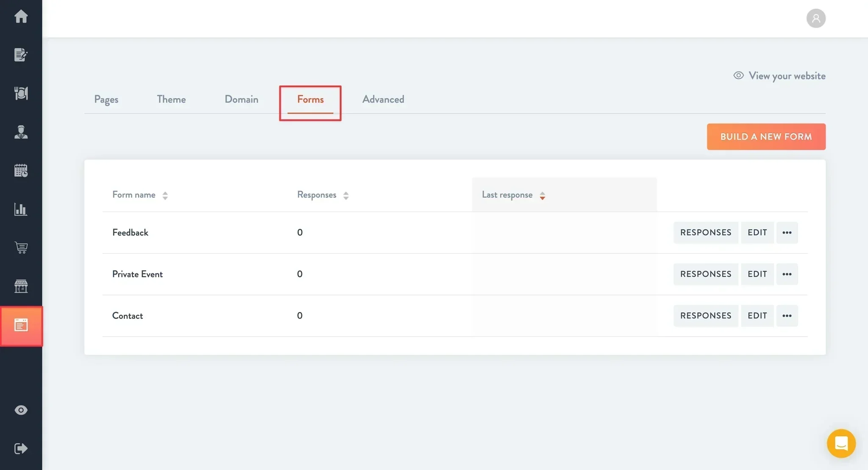This screenshot has height=470, width=868.
Task: Open the document edit sidebar icon
Action: 21,55
